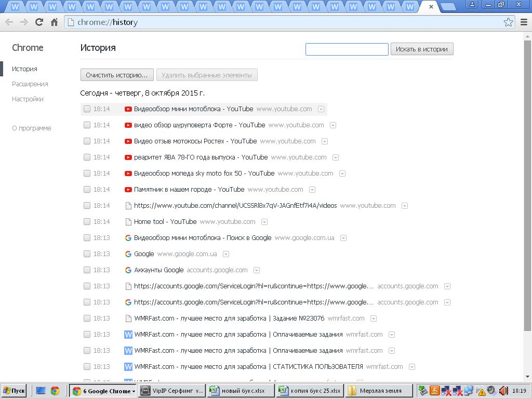Open dropdown arrow for Google www.google.com.ua entry
Image resolution: width=532 pixels, height=399 pixels.
coord(226,254)
